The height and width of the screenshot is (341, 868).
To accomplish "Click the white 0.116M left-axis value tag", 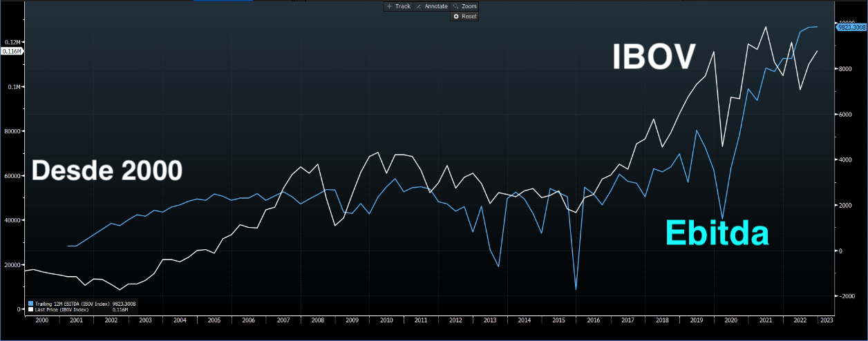I will coord(12,51).
